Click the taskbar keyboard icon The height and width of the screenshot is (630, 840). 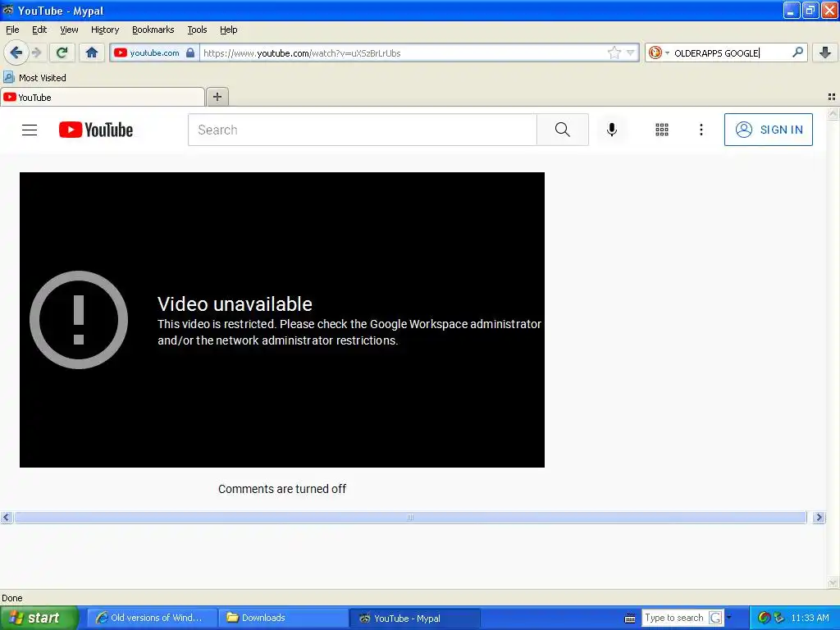[630, 619]
